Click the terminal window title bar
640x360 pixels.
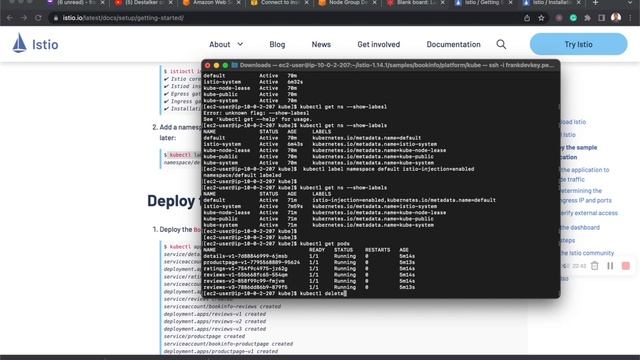(380, 65)
